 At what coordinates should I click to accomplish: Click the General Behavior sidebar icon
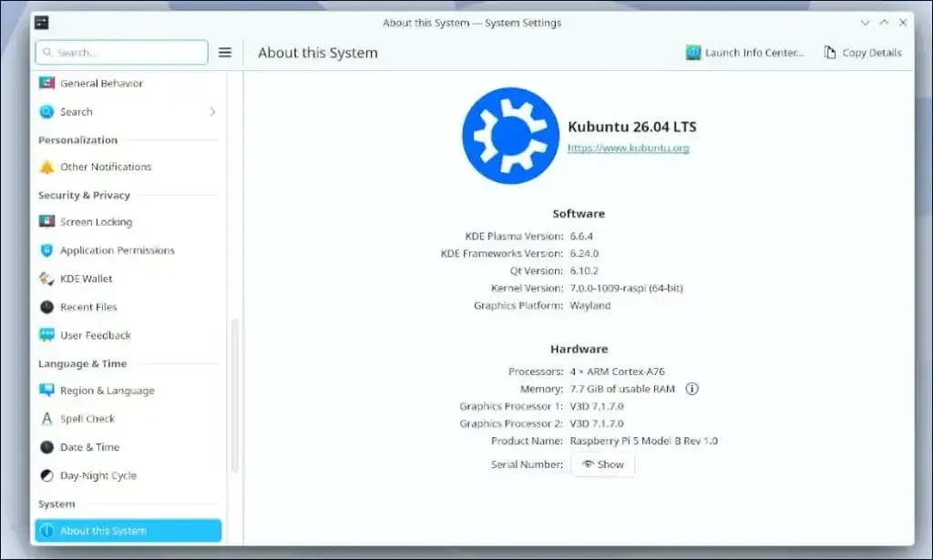pyautogui.click(x=46, y=83)
